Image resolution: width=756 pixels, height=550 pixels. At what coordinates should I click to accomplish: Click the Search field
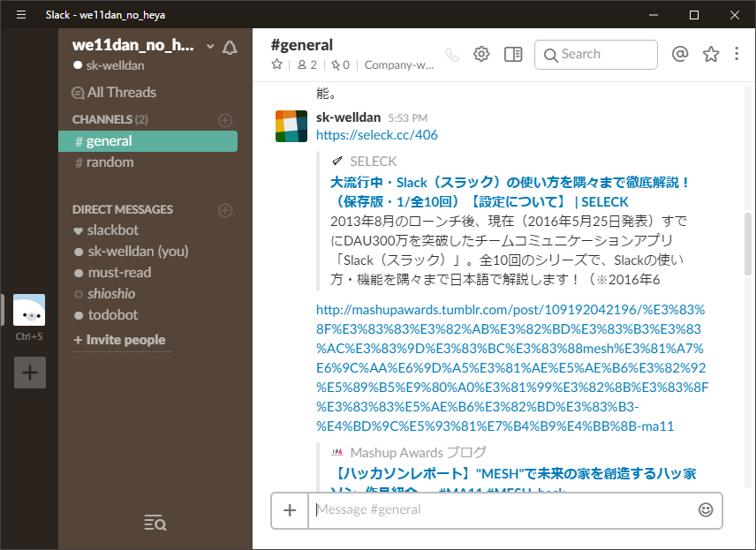(596, 55)
